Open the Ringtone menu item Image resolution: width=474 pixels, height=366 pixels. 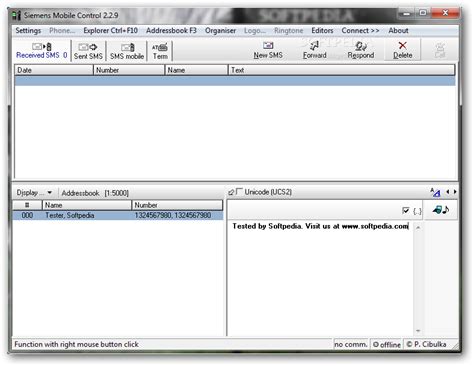click(x=289, y=31)
